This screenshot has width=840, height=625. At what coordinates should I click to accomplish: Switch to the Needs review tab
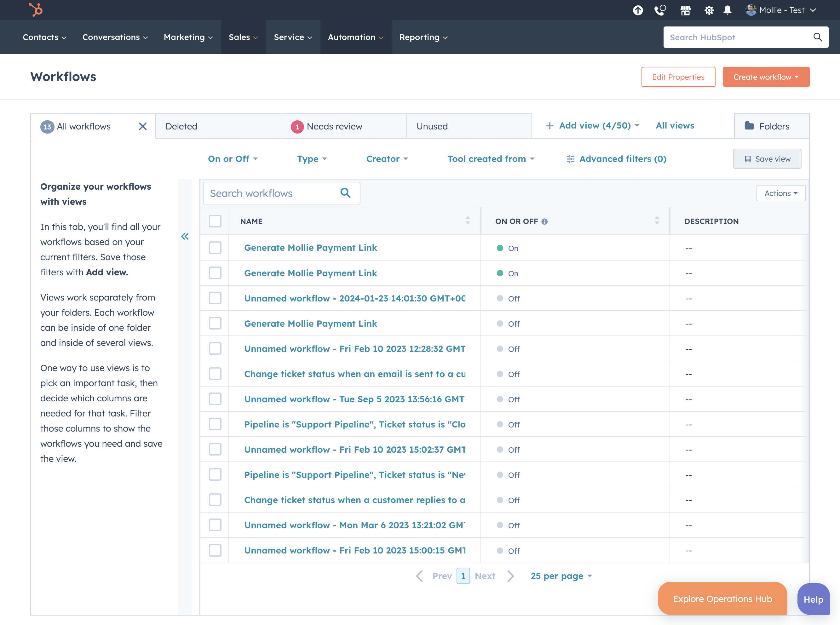(x=344, y=126)
